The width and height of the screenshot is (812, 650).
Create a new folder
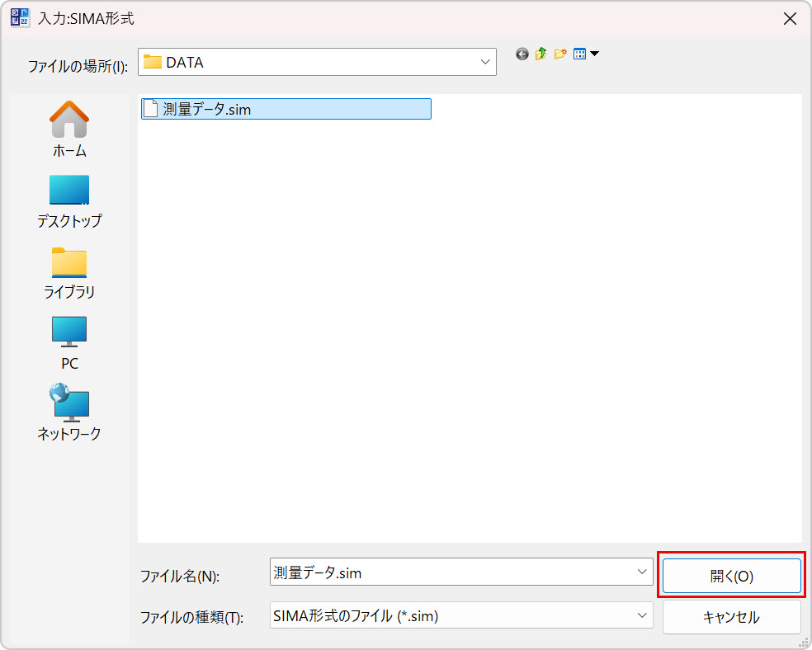pyautogui.click(x=560, y=54)
